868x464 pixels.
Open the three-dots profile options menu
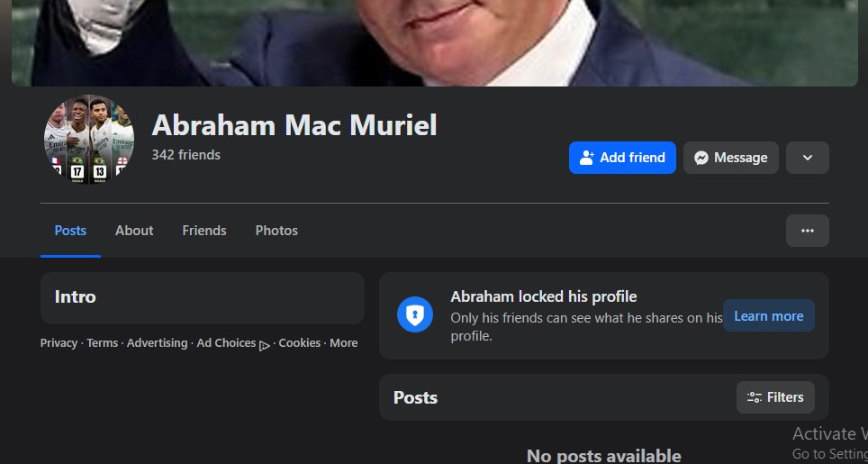pyautogui.click(x=807, y=231)
